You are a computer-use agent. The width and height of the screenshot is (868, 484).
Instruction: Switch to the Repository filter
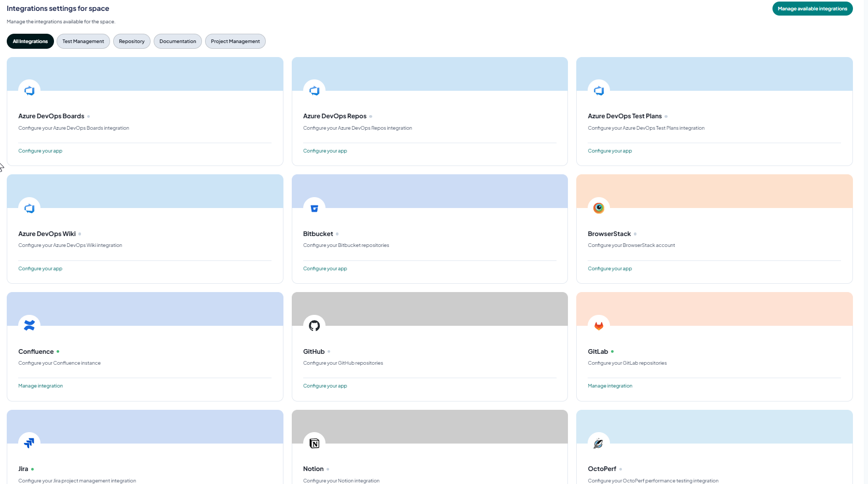(132, 42)
